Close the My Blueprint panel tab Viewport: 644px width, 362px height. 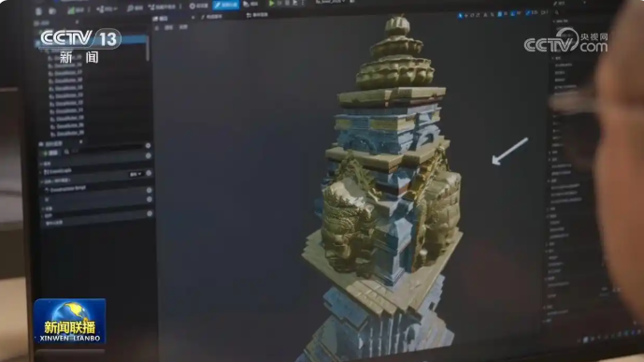point(81,142)
